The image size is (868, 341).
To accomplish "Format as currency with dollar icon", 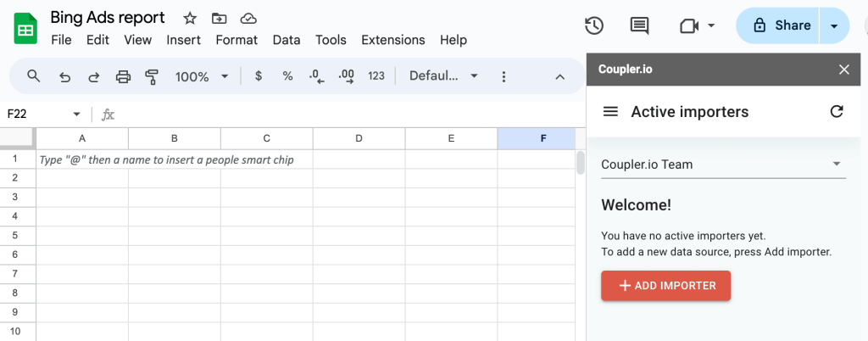I will click(x=259, y=76).
